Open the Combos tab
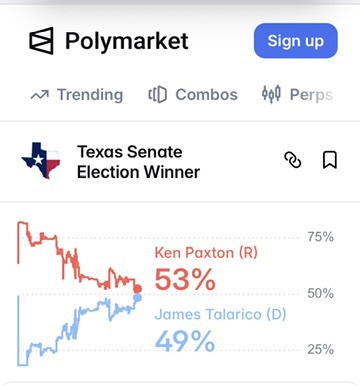The width and height of the screenshot is (360, 386). pos(193,95)
